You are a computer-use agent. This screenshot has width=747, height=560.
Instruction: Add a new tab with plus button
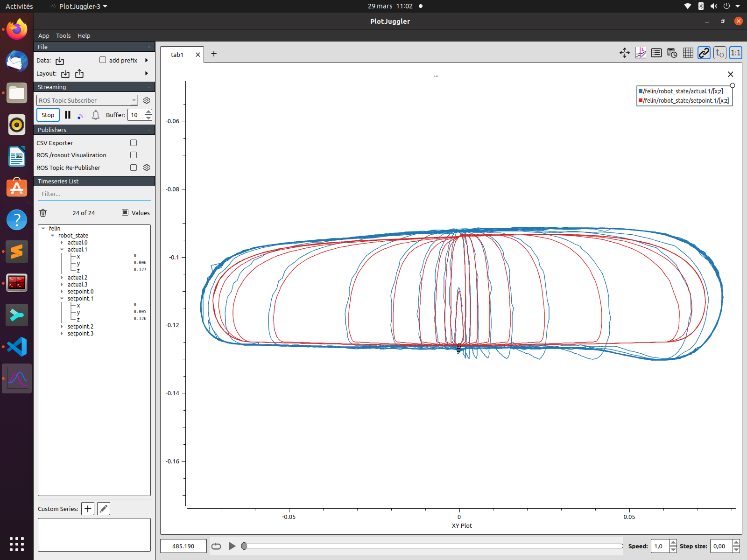pyautogui.click(x=214, y=54)
